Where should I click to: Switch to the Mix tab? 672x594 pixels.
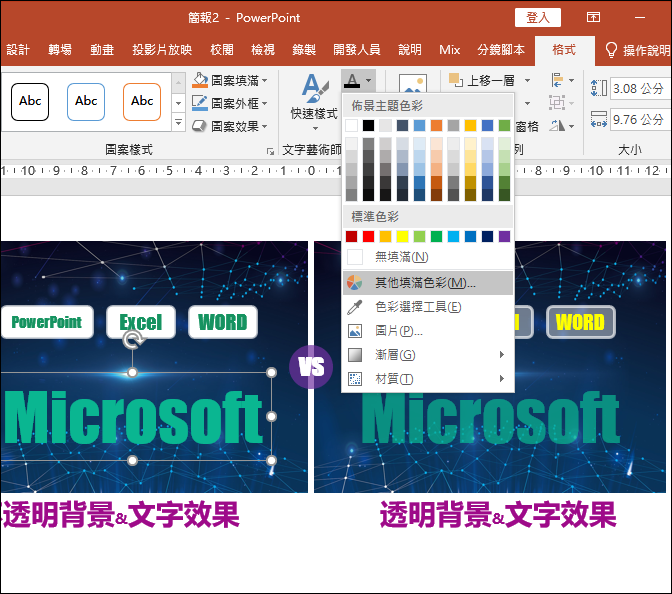[450, 50]
